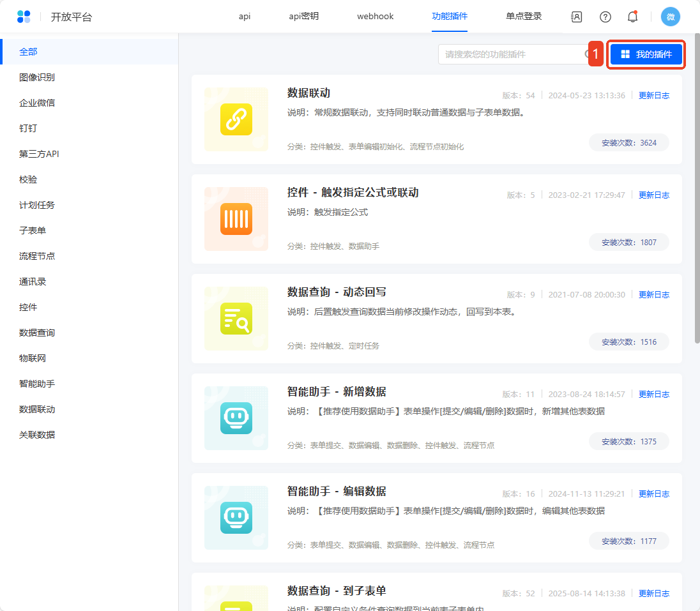Switch to the webhook tab

click(375, 17)
